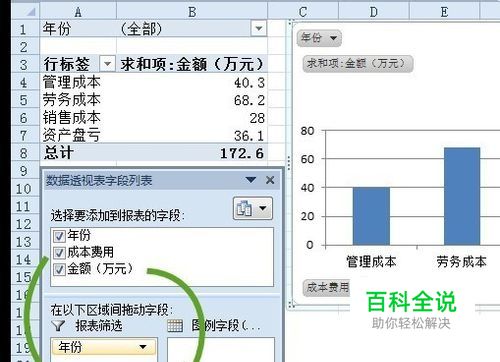Screen dimensions: 500x362
Task: Click the value cell 36.1
Action: pos(192,135)
